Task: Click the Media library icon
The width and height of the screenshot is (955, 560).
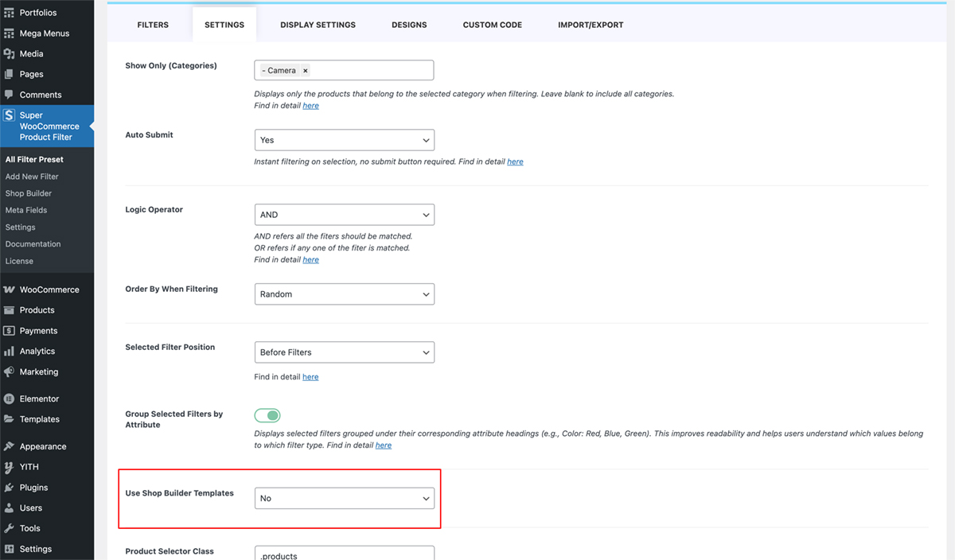Action: point(10,54)
